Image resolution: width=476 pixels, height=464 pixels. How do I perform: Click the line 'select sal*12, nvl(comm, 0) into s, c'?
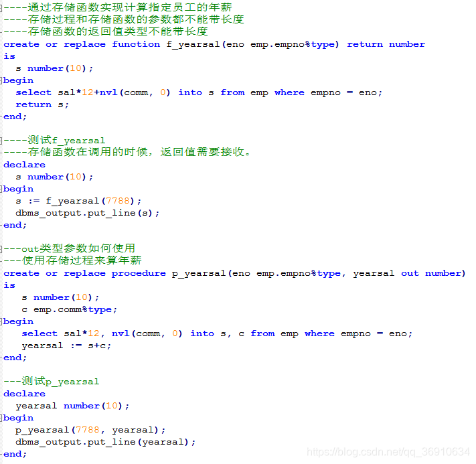(217, 333)
